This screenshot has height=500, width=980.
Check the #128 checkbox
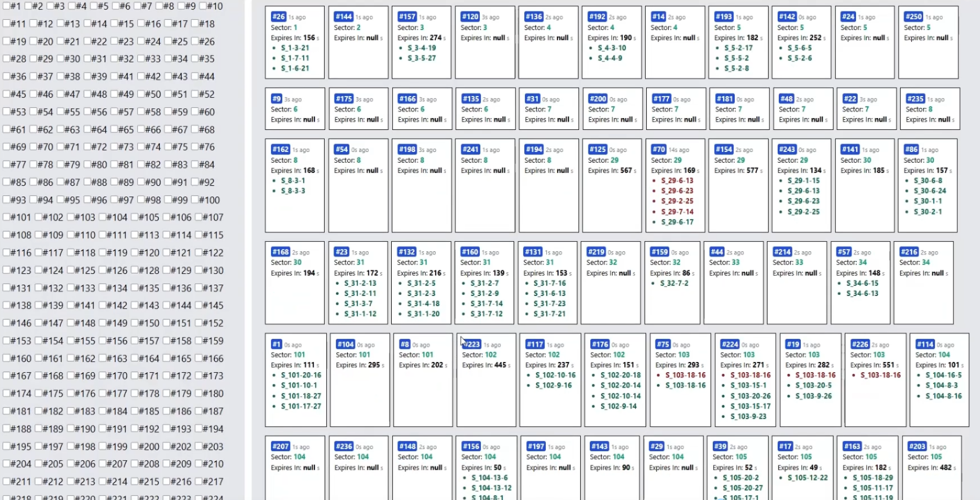135,270
